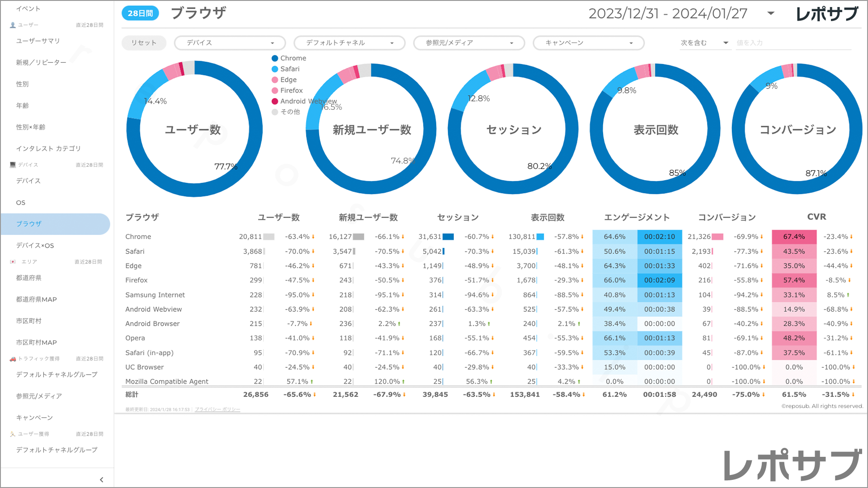
Task: Toggle その他 legend entry
Action: [x=289, y=112]
